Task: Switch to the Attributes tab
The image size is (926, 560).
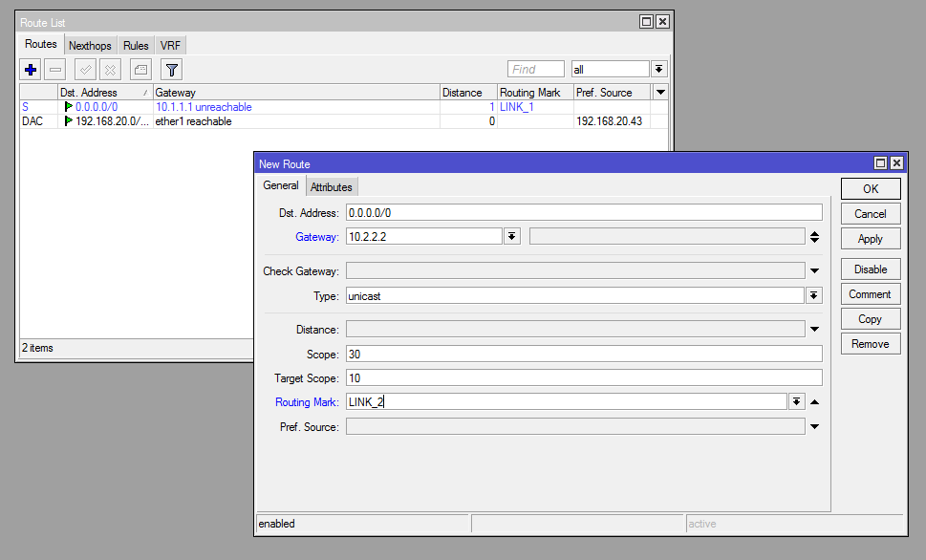Action: [331, 187]
